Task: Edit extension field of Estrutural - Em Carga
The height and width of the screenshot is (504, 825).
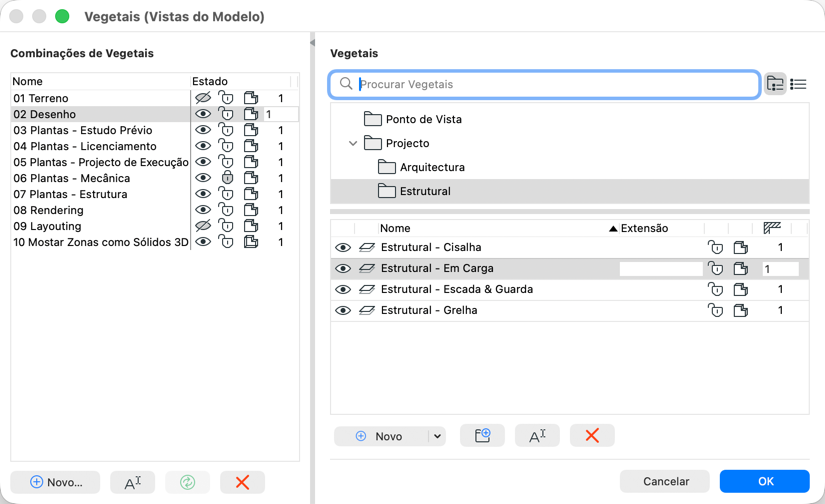Action: coord(661,269)
